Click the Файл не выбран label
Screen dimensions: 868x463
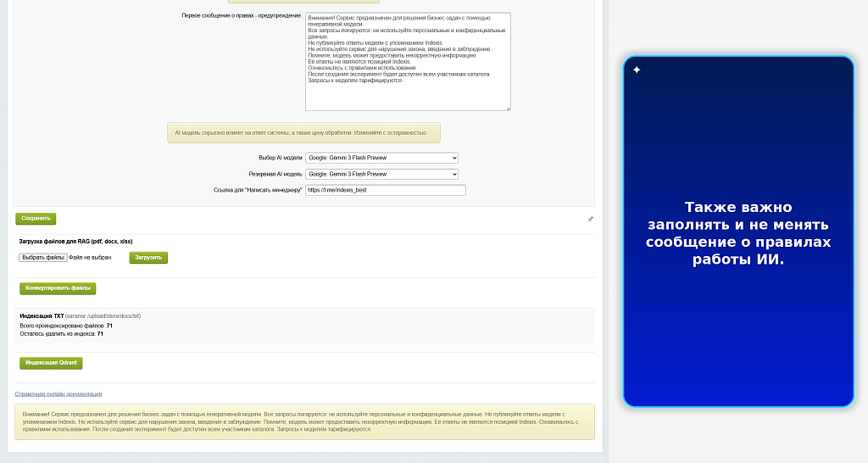click(90, 258)
